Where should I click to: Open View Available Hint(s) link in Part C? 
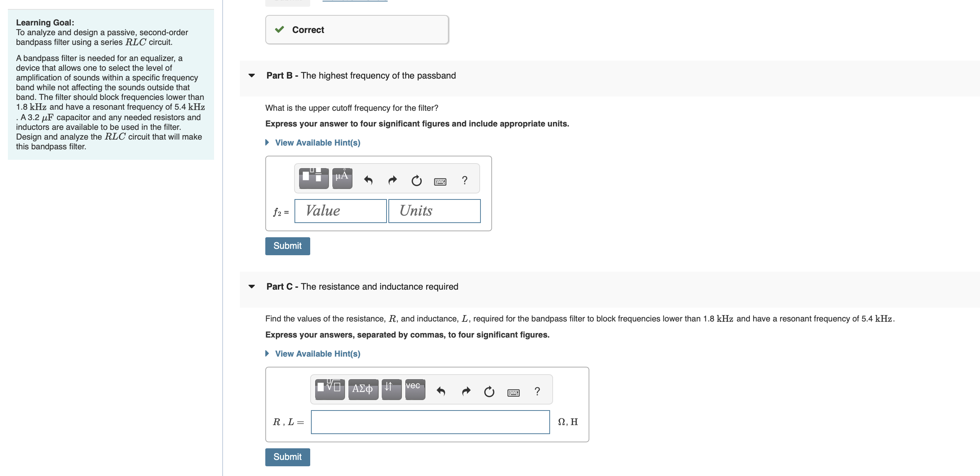(317, 354)
